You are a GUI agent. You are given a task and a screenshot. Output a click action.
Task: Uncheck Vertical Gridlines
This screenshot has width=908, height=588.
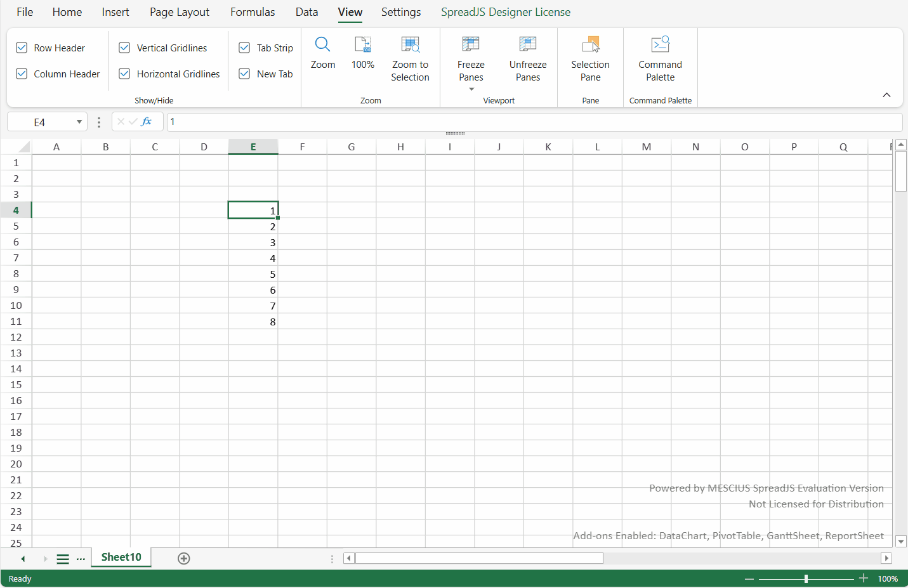pyautogui.click(x=124, y=48)
